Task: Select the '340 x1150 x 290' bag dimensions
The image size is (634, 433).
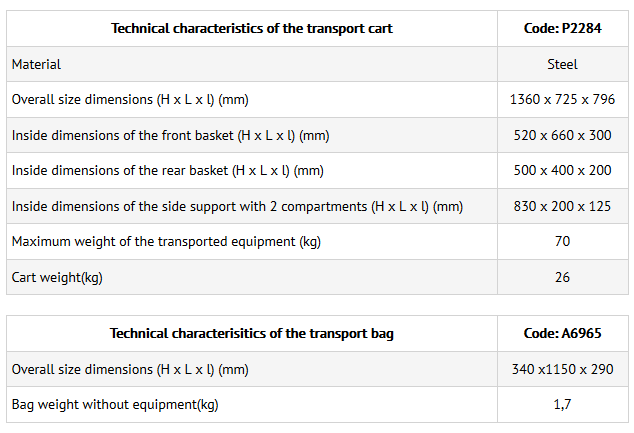Action: click(562, 369)
